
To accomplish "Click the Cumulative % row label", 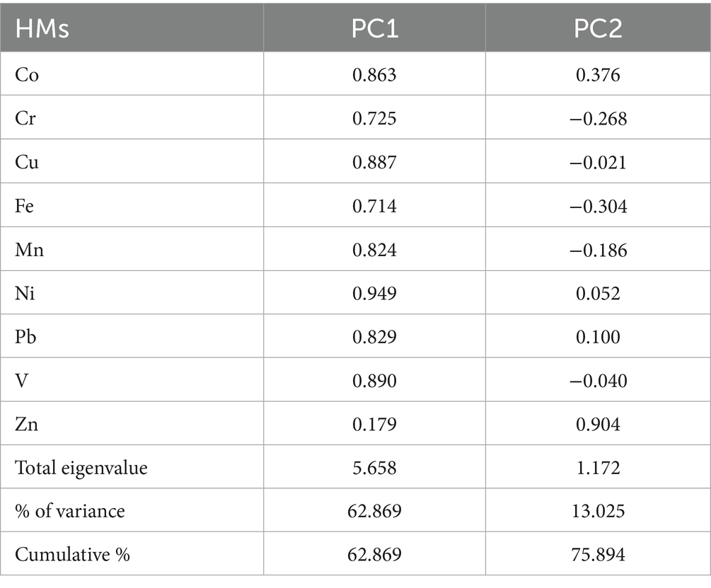I will [72, 555].
